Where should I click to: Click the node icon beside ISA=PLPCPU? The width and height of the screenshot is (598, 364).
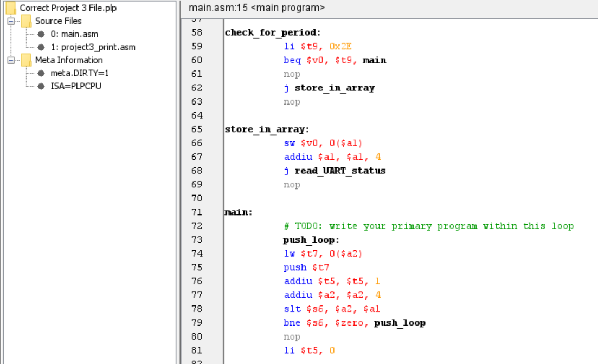click(41, 86)
